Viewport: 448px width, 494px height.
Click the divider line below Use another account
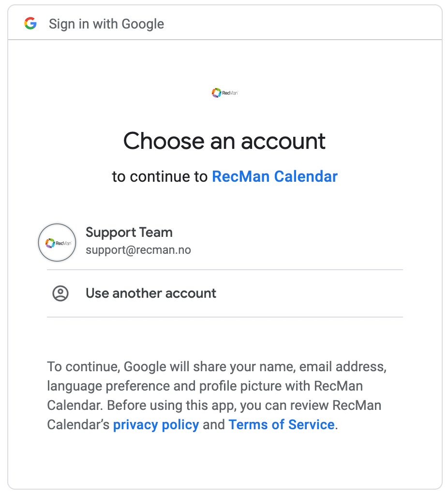click(224, 317)
